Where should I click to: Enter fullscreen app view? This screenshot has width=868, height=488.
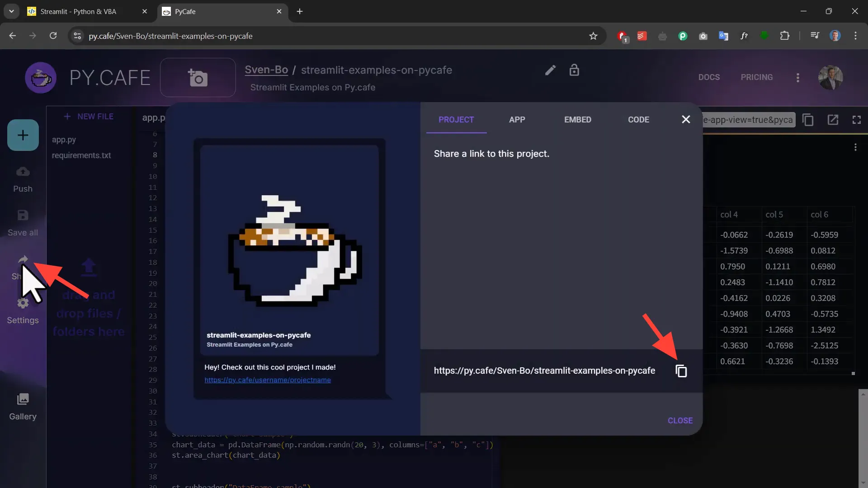(857, 119)
